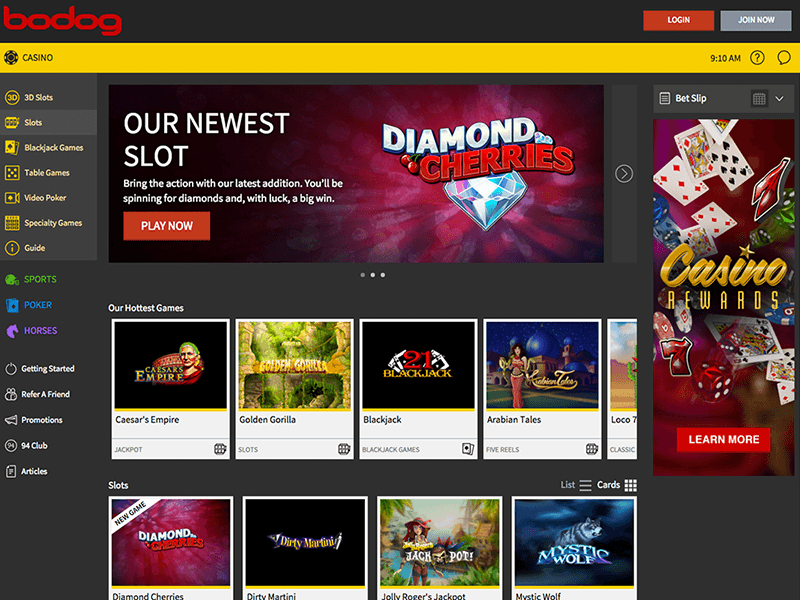The width and height of the screenshot is (800, 600).
Task: Click LEARN MORE on Casino Rewards
Action: [x=723, y=439]
